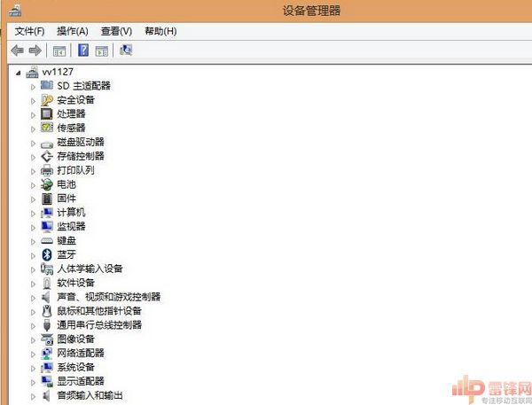Click the 网络适配器 icon
Image resolution: width=532 pixels, height=405 pixels.
[47, 353]
